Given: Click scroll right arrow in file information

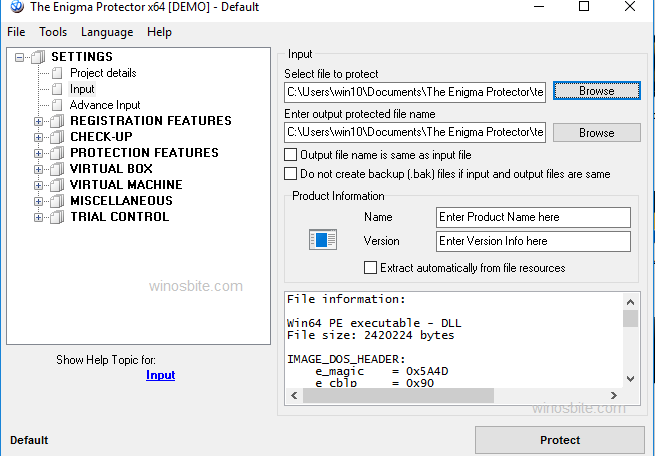Looking at the screenshot, I should pyautogui.click(x=614, y=395).
